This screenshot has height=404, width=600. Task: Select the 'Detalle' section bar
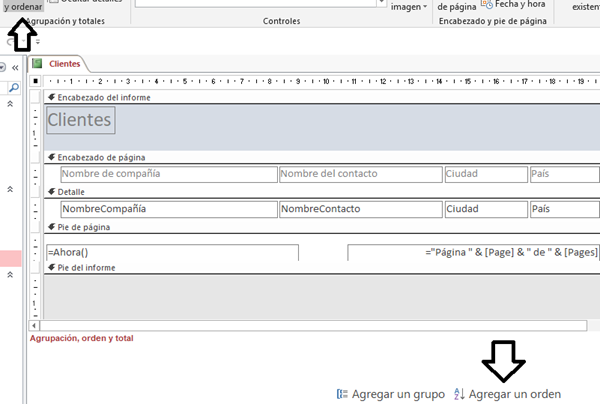coord(322,192)
